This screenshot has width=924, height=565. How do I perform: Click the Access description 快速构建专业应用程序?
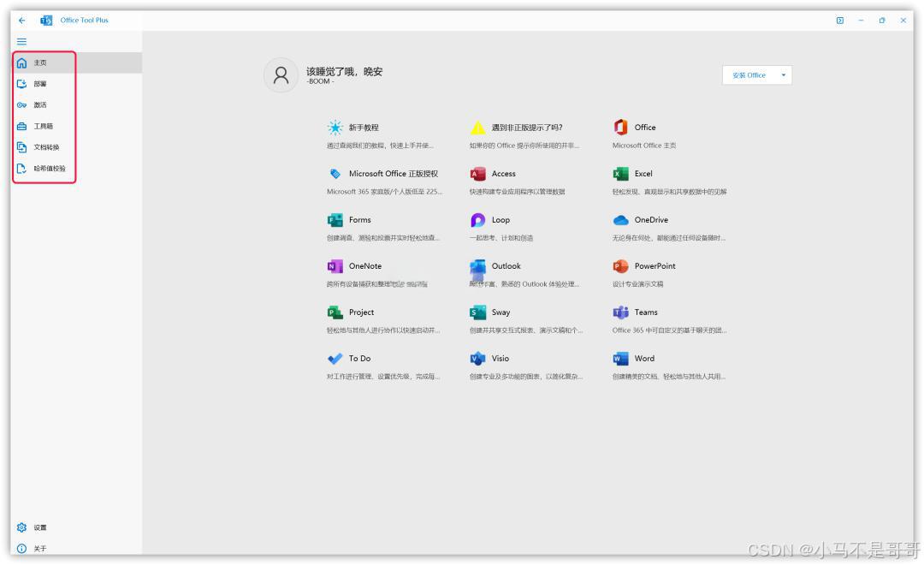[x=518, y=192]
